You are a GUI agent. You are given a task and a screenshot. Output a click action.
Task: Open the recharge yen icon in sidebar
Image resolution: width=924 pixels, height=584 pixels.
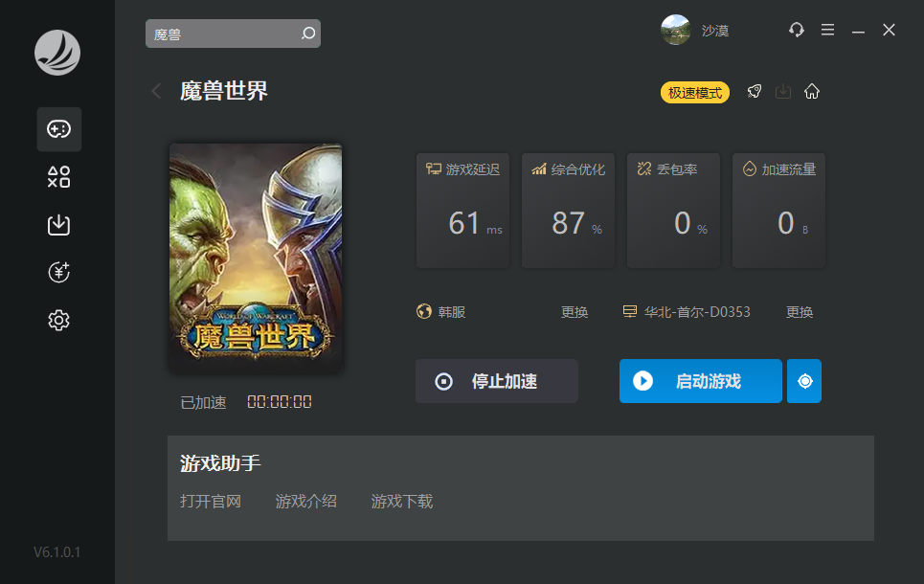click(x=59, y=272)
